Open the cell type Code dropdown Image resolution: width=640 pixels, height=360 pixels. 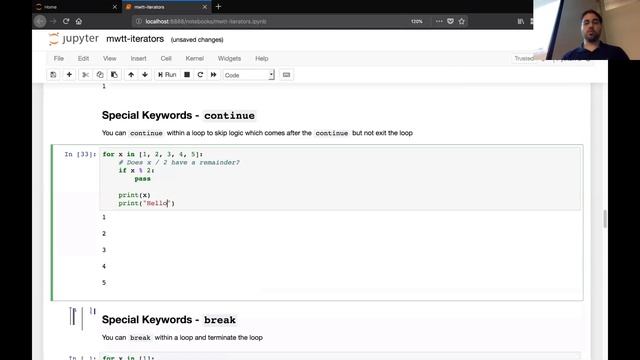(x=248, y=75)
